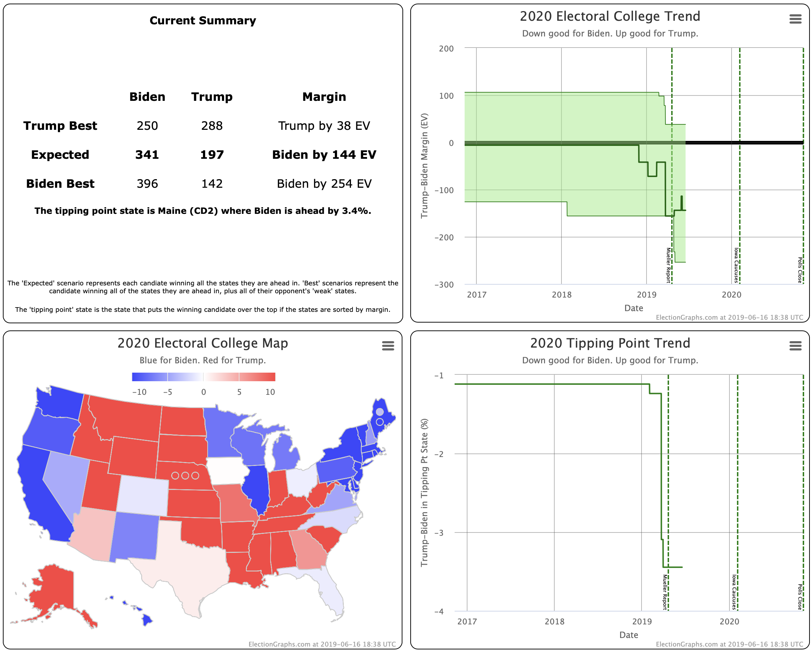Click the dark red end of color legend
The height and width of the screenshot is (653, 812).
tap(267, 377)
